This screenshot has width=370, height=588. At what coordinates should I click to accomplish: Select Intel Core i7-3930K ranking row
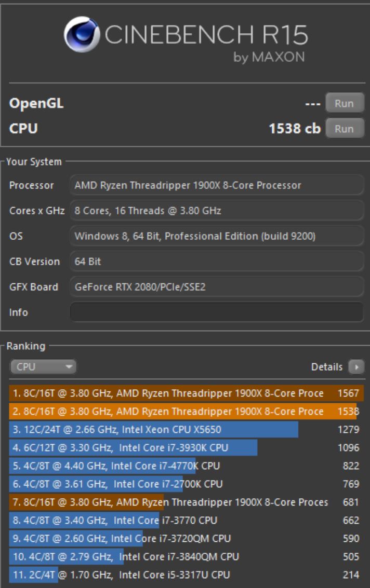click(186, 447)
